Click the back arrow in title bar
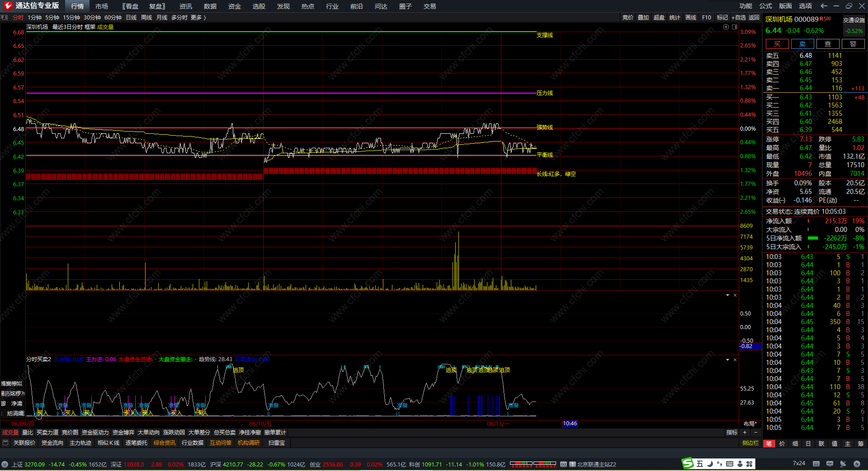Image resolution: width=868 pixels, height=471 pixels. (x=824, y=6)
